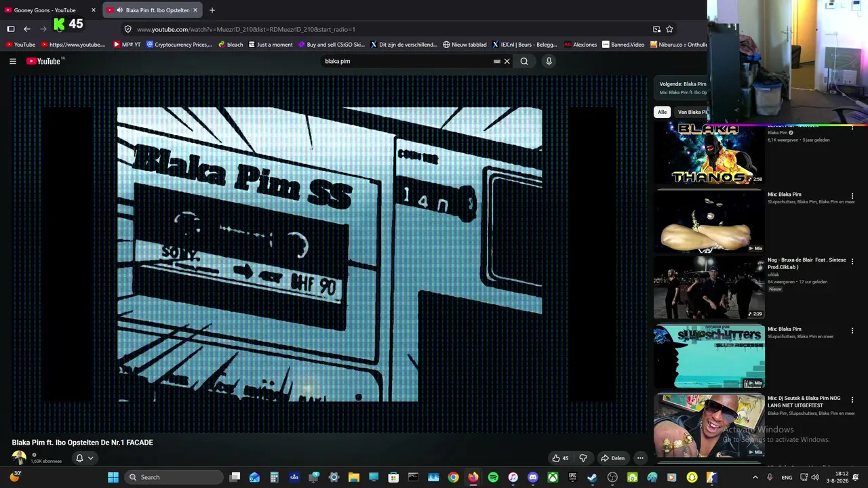Close the Blaka Pim tab
This screenshot has height=488, width=868.
195,10
